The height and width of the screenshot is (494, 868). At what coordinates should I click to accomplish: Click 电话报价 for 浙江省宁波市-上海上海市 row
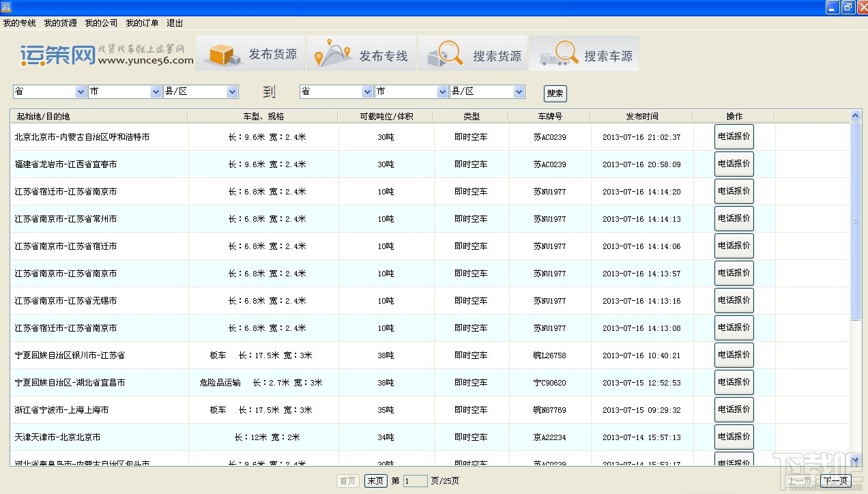(x=734, y=409)
